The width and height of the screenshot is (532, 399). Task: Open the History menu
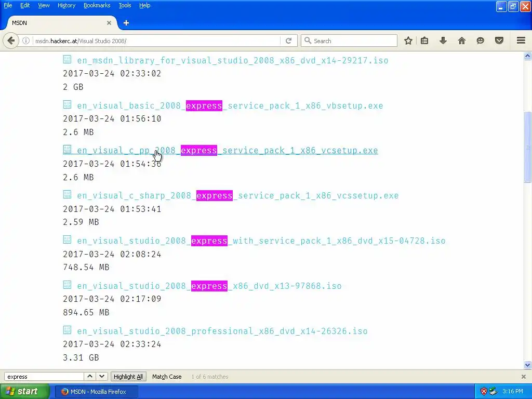point(66,5)
